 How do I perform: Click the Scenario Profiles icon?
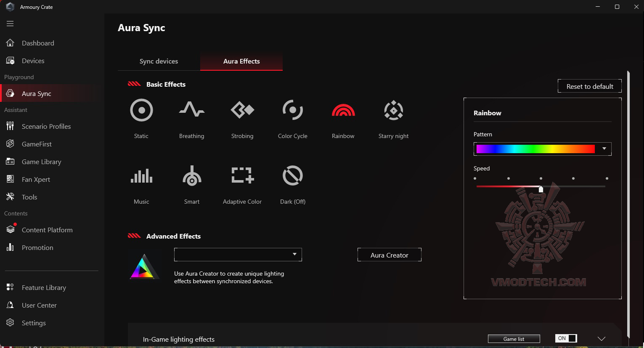(10, 126)
